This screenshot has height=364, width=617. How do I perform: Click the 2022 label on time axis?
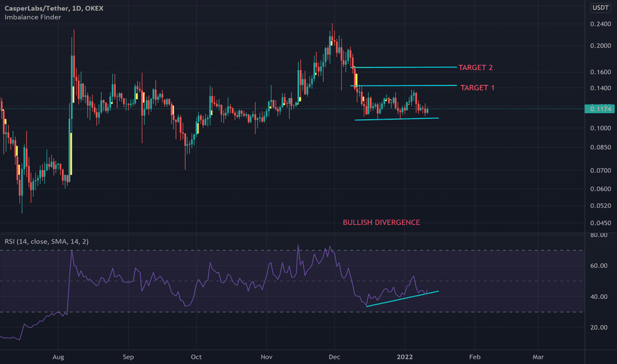tap(404, 357)
